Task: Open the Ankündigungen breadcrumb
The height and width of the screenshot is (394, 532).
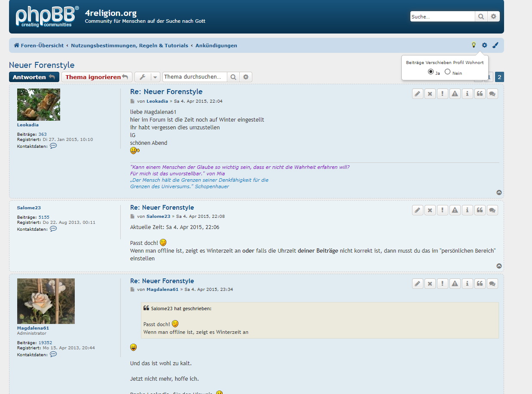Action: coord(216,46)
